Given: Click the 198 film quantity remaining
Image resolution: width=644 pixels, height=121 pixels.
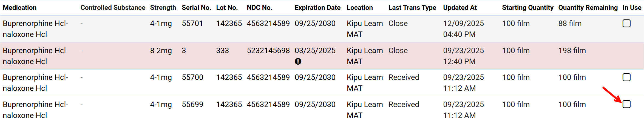Looking at the screenshot, I should pos(572,51).
